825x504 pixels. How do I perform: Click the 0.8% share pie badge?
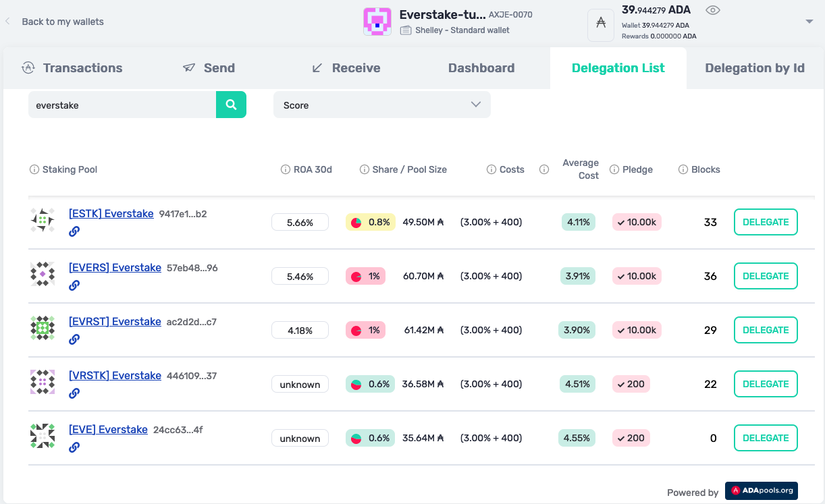click(371, 222)
